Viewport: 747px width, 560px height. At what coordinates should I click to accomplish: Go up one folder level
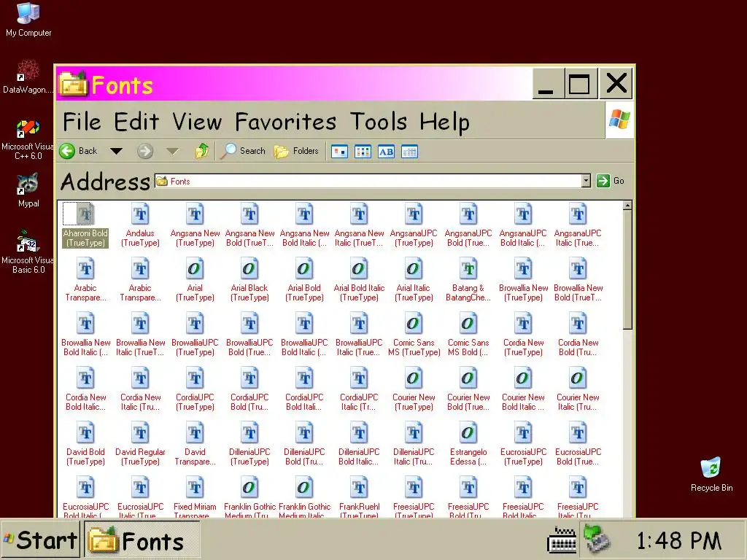coord(202,152)
